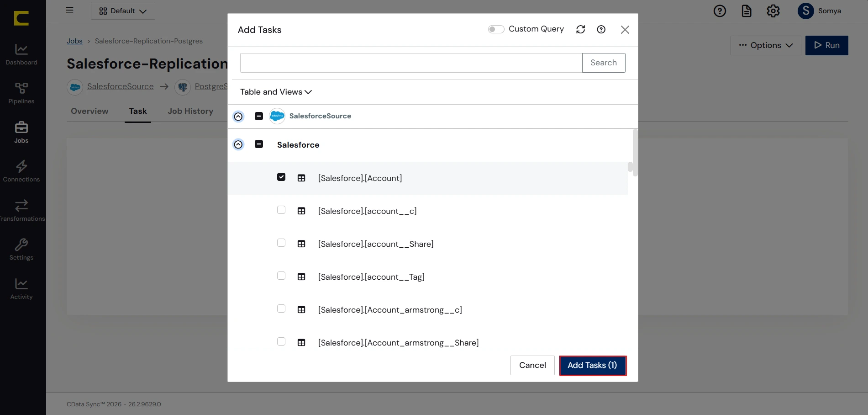
Task: Click table icon for [Salesforce].[Account]
Action: 301,178
